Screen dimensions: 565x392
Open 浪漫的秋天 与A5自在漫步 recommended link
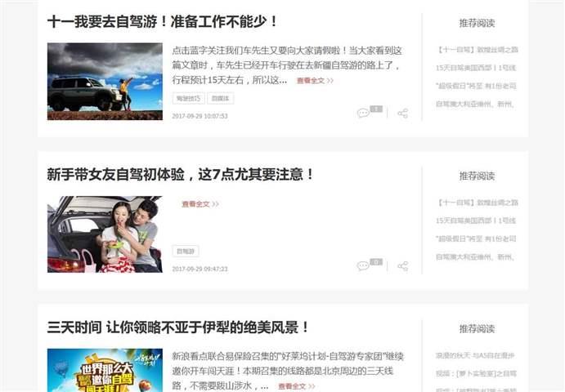point(478,355)
